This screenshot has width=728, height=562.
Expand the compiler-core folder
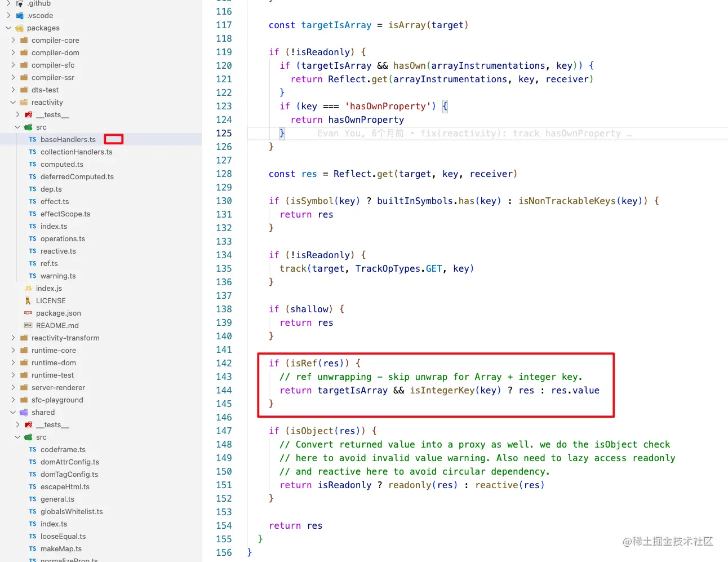(14, 41)
